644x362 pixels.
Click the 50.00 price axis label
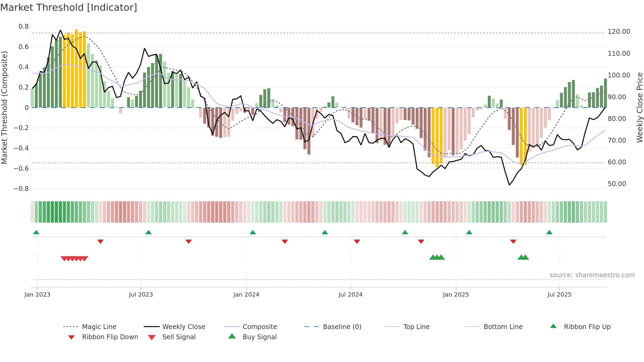click(617, 184)
